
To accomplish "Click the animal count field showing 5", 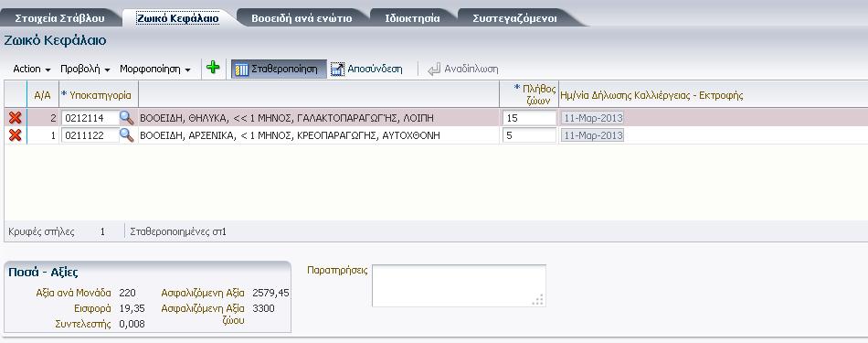I will coord(529,135).
